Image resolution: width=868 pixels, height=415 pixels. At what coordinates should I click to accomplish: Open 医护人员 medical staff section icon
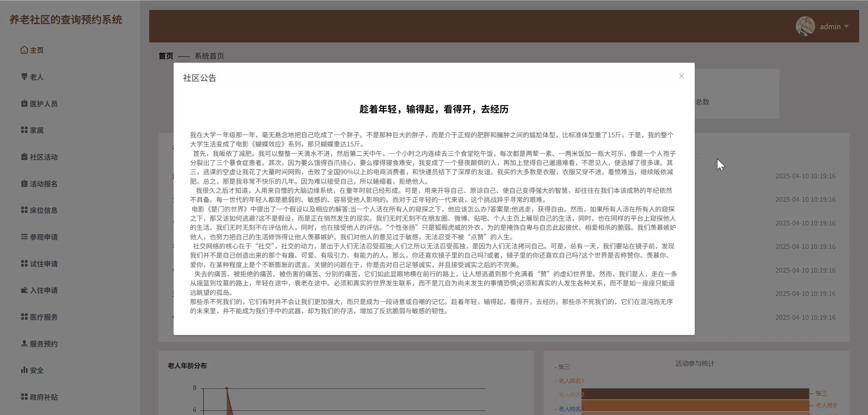click(24, 103)
